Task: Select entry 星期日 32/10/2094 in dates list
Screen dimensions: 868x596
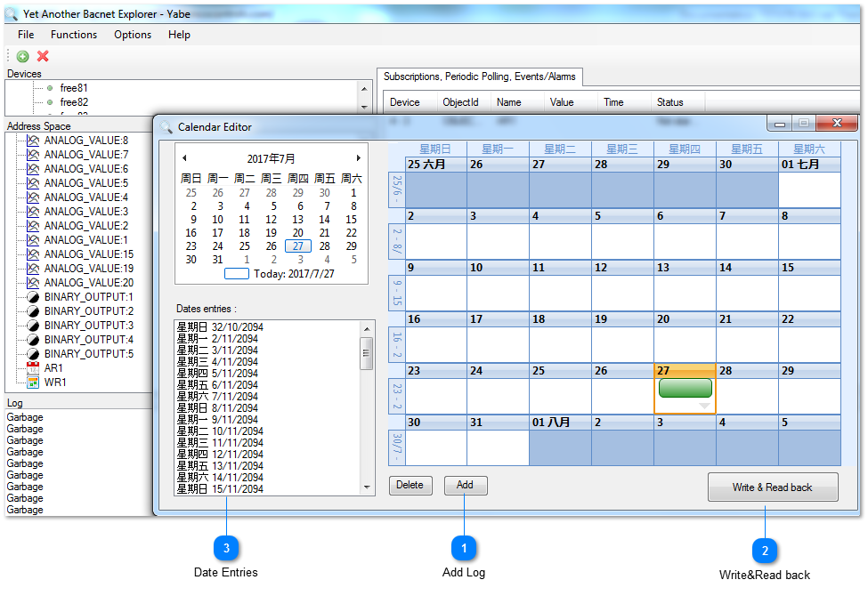Action: pyautogui.click(x=220, y=327)
